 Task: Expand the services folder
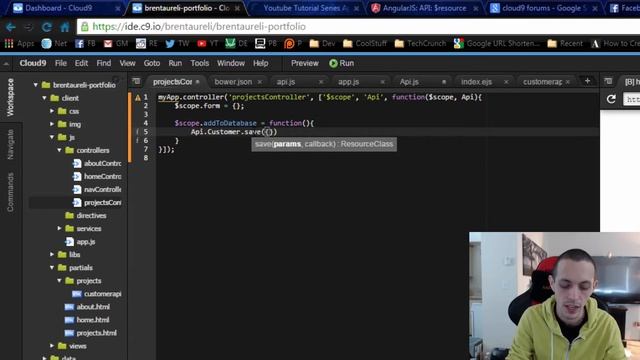60,229
